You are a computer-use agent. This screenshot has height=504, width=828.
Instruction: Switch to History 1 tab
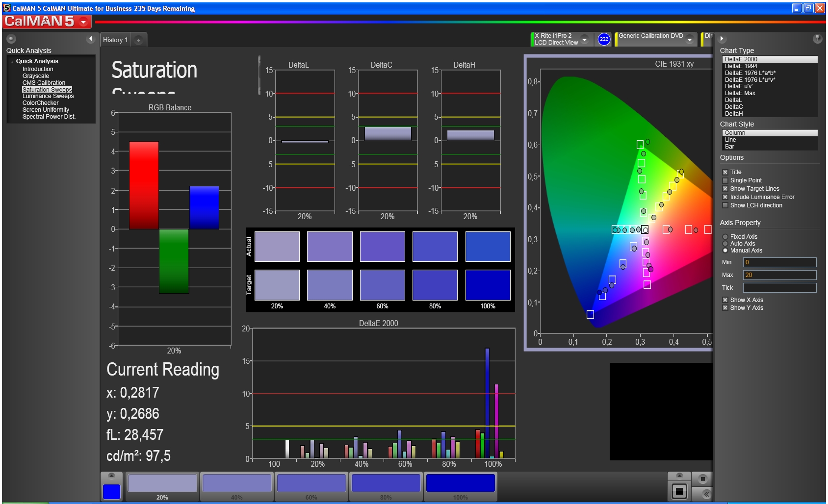[x=115, y=40]
